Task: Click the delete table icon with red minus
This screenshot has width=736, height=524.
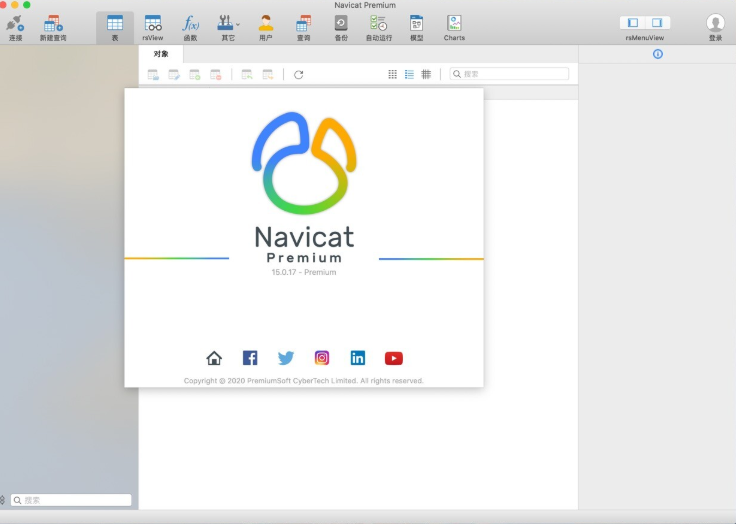Action: click(x=215, y=74)
